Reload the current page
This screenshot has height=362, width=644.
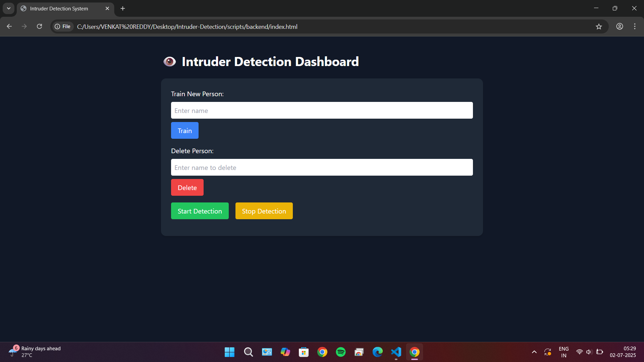click(39, 26)
